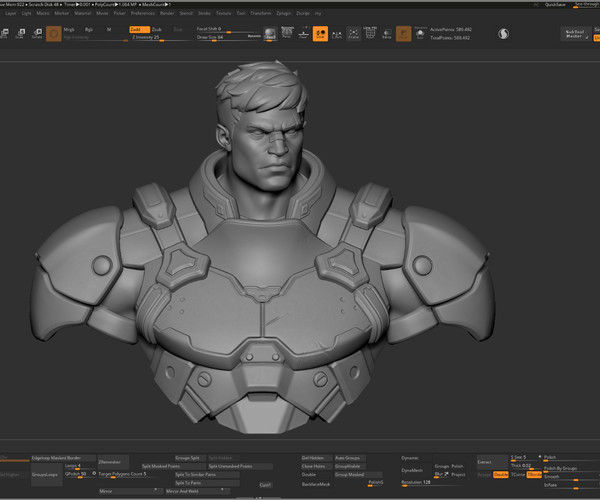Adjust the Z Intensity 25 slider

point(161,37)
